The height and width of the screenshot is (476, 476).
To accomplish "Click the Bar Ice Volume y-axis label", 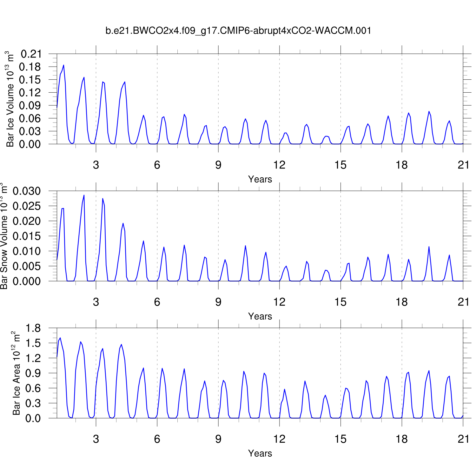I will (10, 99).
